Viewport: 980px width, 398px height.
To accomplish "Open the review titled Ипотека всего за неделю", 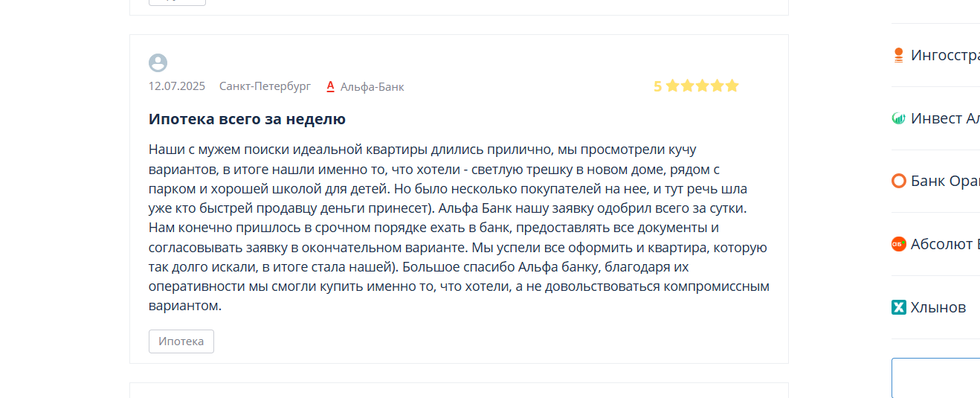I will point(247,119).
